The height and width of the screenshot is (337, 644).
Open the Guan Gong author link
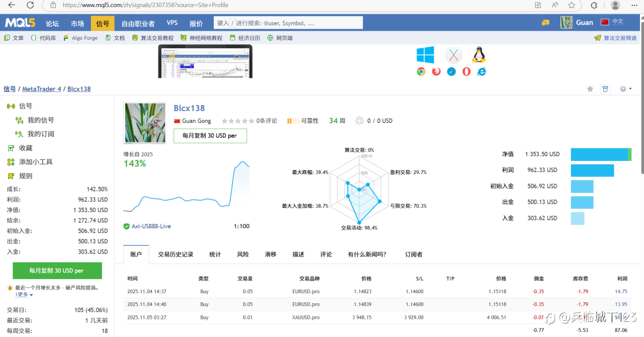click(x=196, y=121)
